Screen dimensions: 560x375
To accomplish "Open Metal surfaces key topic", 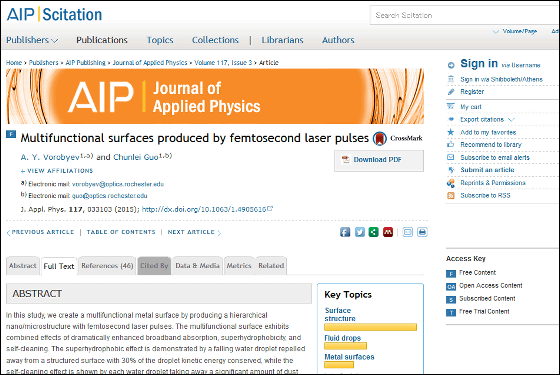I will click(349, 357).
